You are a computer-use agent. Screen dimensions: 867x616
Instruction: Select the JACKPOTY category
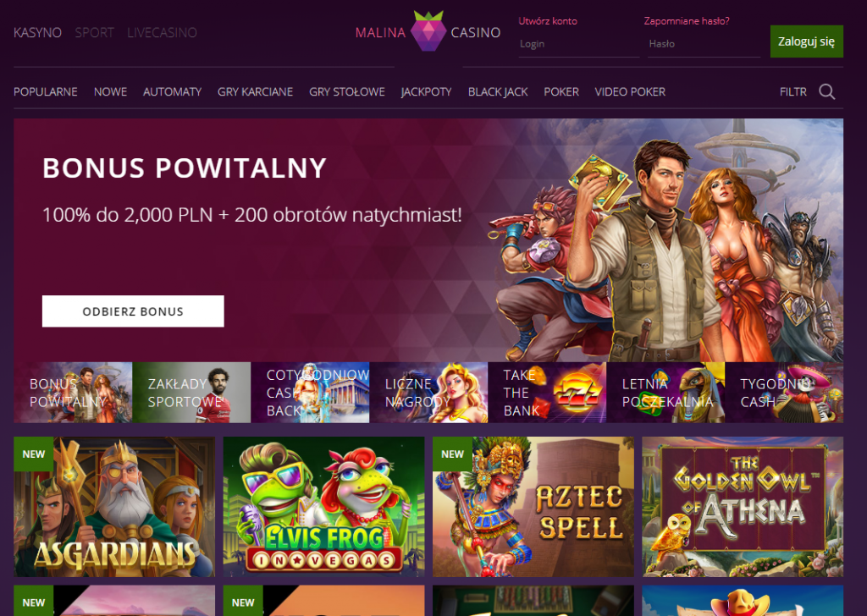pos(427,91)
